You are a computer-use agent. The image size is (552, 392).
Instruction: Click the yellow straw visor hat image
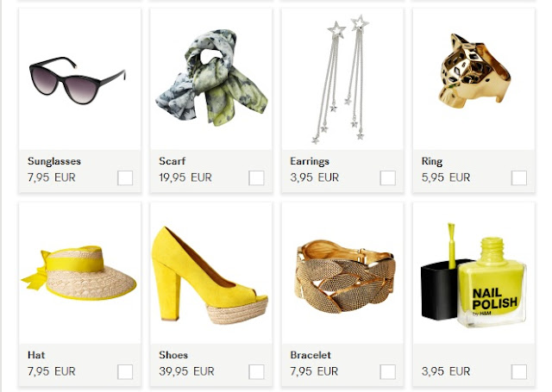pyautogui.click(x=78, y=273)
